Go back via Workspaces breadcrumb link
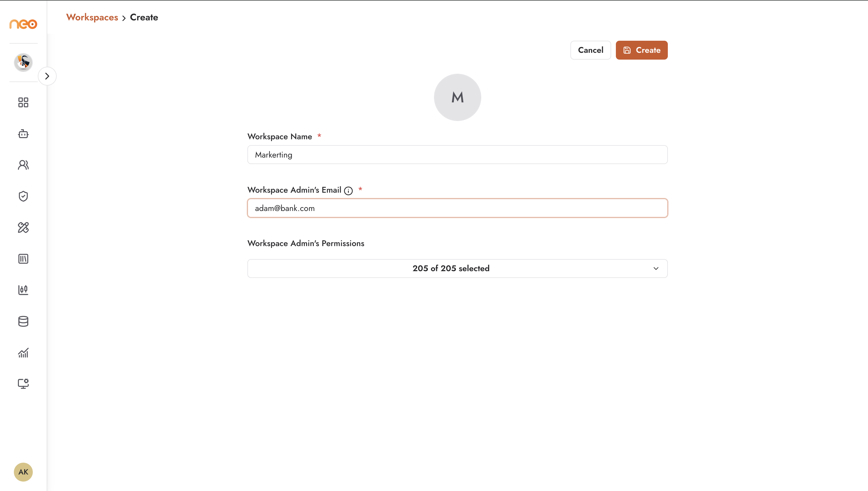This screenshot has height=491, width=868. tap(92, 17)
